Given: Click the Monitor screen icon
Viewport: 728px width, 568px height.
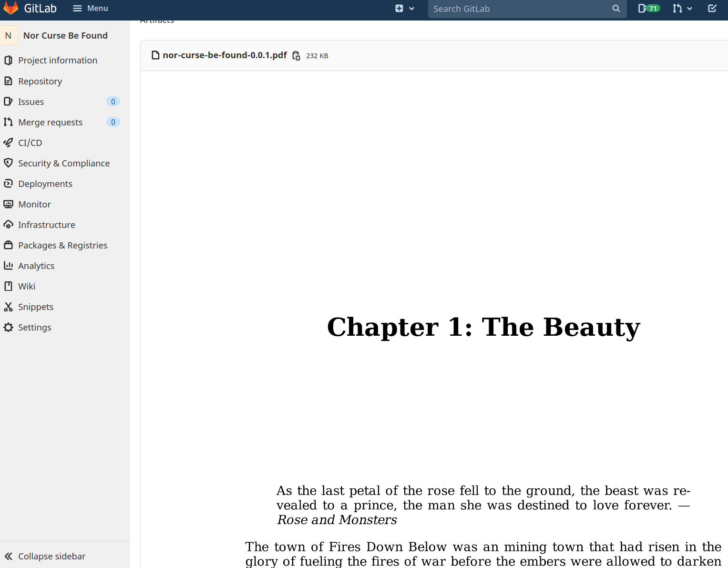Looking at the screenshot, I should tap(8, 204).
